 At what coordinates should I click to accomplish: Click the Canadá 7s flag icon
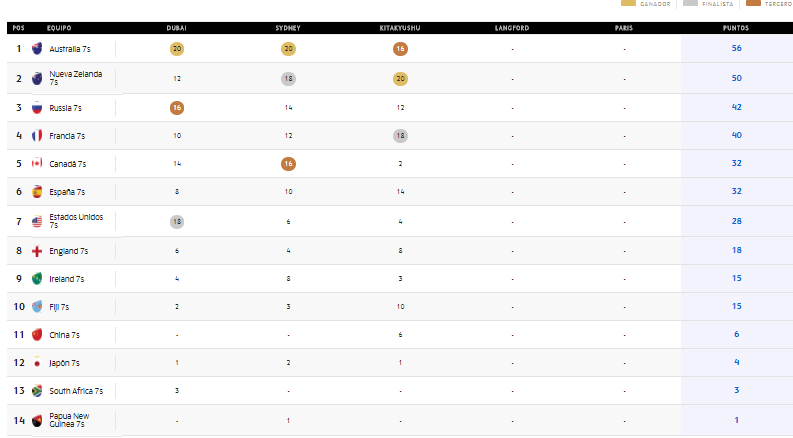point(37,164)
